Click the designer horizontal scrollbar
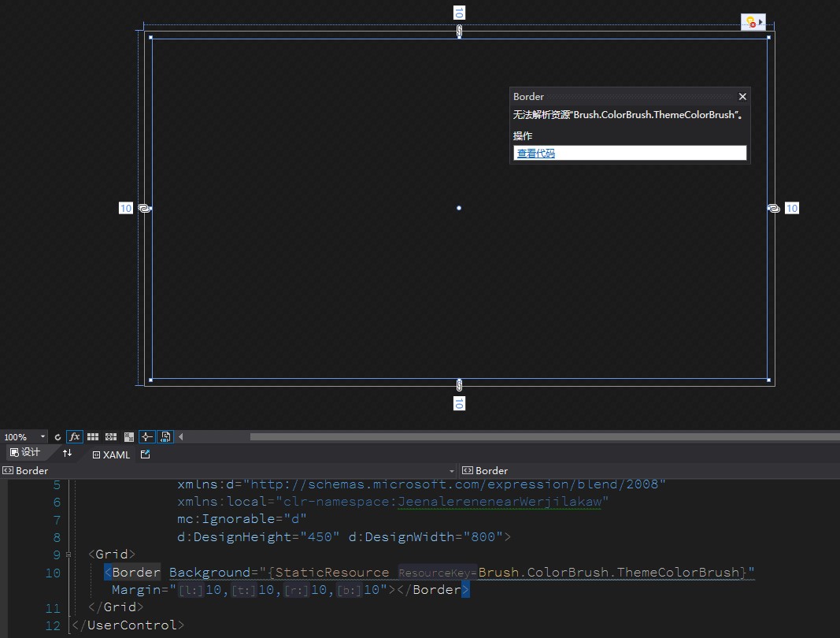Image resolution: width=840 pixels, height=638 pixels. click(x=545, y=437)
